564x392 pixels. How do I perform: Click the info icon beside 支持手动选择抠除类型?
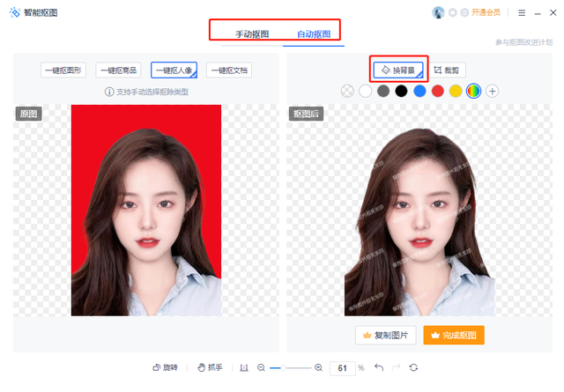tap(109, 92)
